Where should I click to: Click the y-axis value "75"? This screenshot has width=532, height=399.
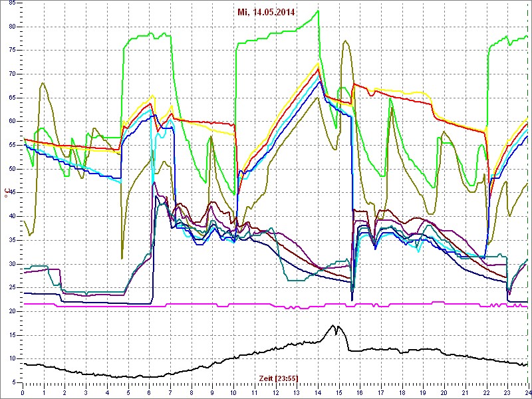point(13,51)
